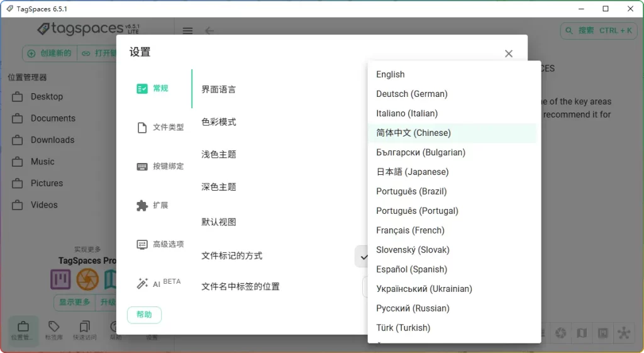This screenshot has width=644, height=353.
Task: Click the file page icon beside 文件类型
Action: tap(142, 128)
